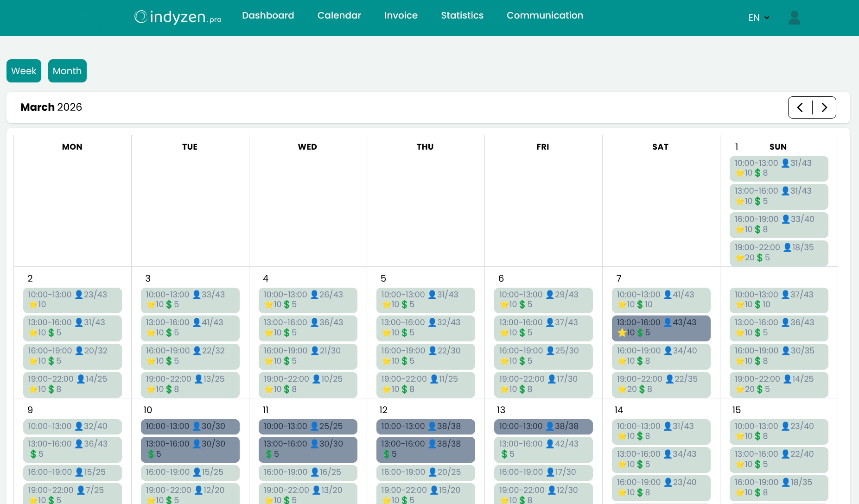Open the Dashboard menu
The image size is (859, 504).
coord(268,15)
